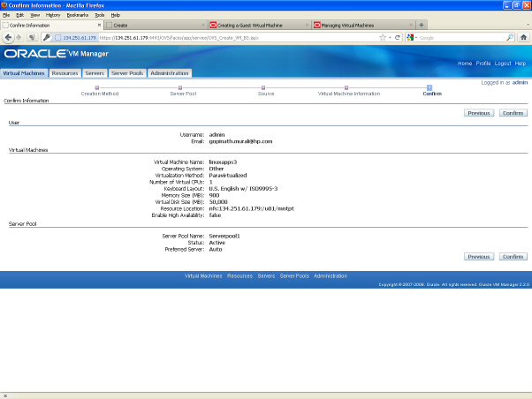Switch to Managing Virtual Machines browser tab

[363, 25]
